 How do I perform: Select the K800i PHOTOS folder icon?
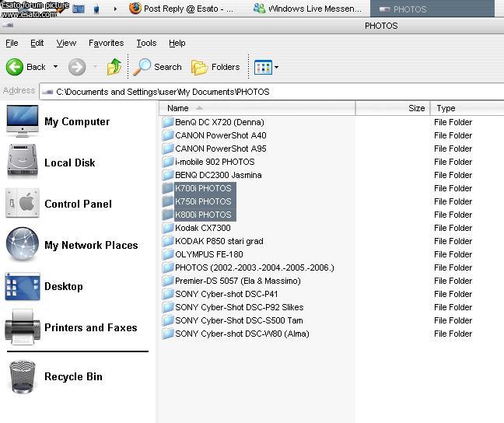[168, 215]
